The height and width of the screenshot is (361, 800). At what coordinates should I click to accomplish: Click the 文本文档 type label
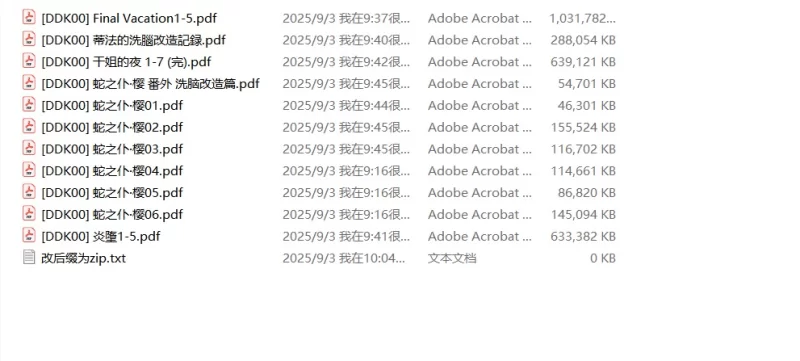(452, 258)
